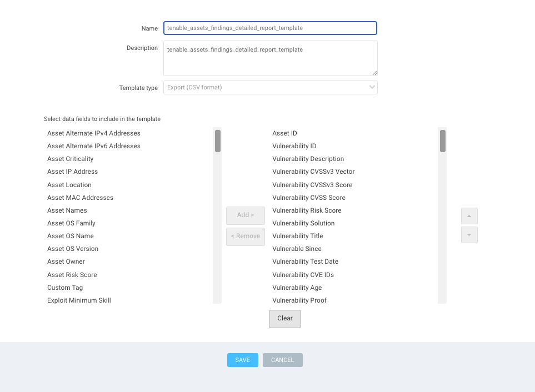Select Vulnerability ID in selected fields
Image resolution: width=535 pixels, height=392 pixels.
[294, 146]
